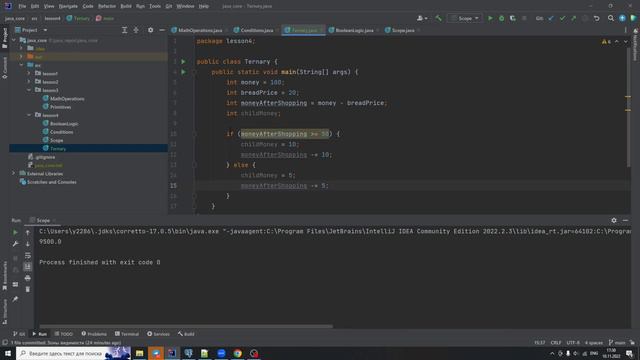Click the Build project hammer icon
Screen dimensions: 640x360
(x=438, y=18)
